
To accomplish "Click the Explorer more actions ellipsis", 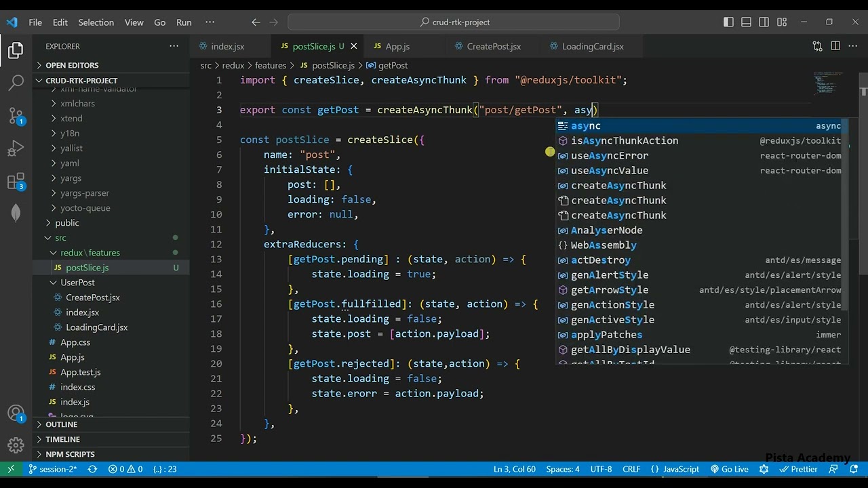I will click(x=174, y=46).
